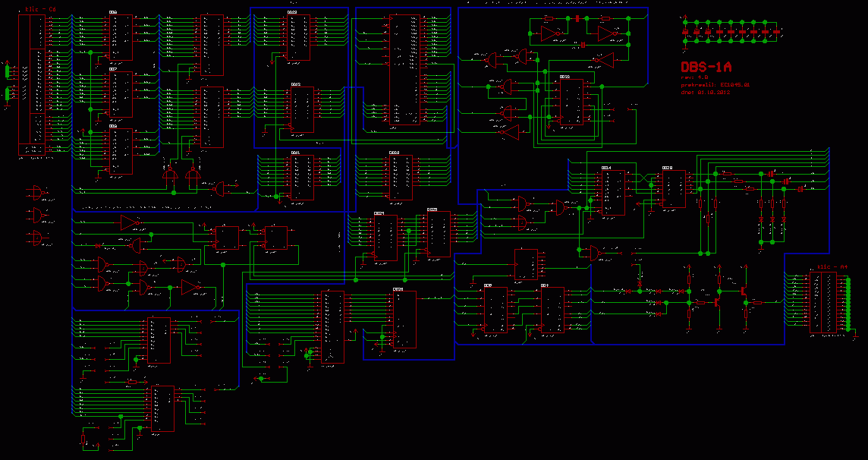Viewport: 868px width, 460px height.
Task: Click the DBS-1A schematic title
Action: click(706, 66)
